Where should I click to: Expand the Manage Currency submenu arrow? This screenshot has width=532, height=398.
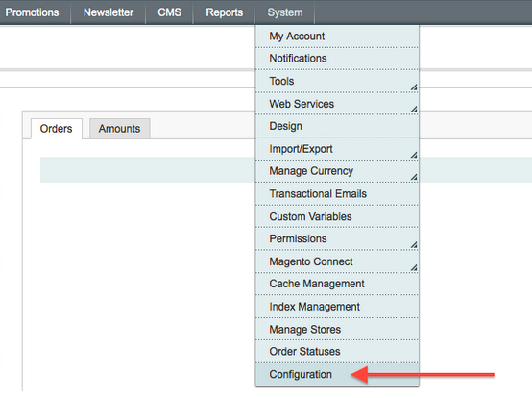tap(414, 177)
